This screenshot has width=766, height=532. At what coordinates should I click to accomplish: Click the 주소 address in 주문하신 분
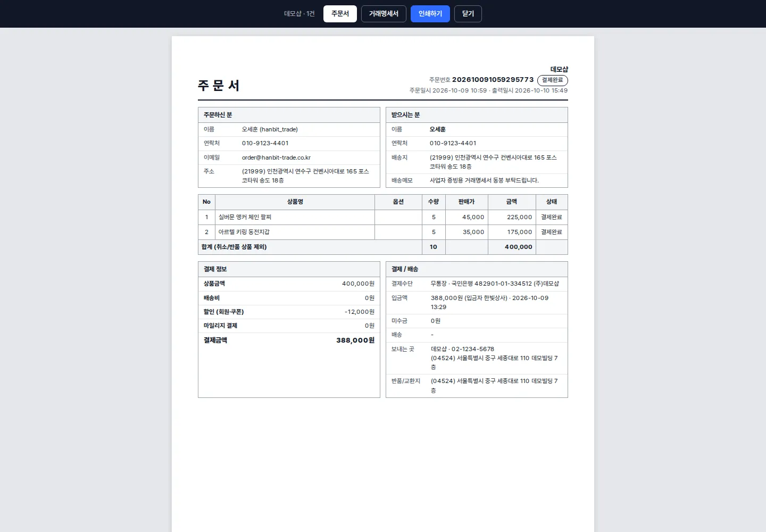point(305,176)
